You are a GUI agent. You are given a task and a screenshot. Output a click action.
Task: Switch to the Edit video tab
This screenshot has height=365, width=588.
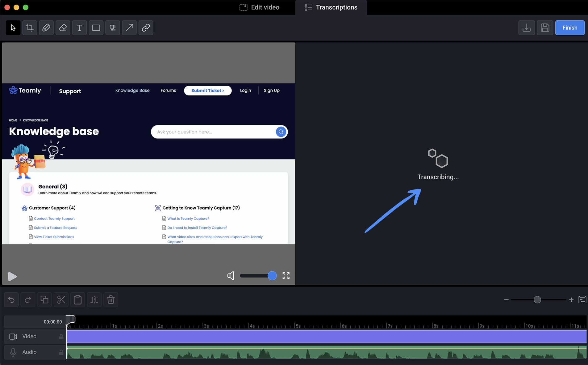[260, 7]
